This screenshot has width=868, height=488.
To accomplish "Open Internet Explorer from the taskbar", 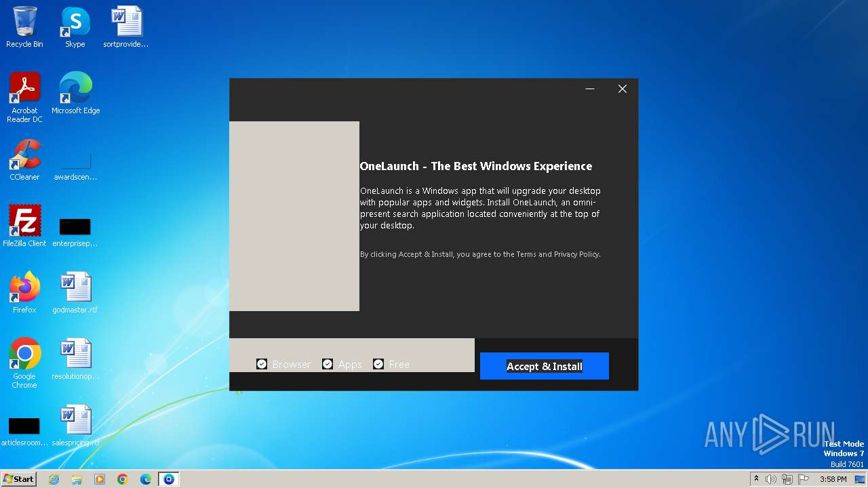I will 54,479.
